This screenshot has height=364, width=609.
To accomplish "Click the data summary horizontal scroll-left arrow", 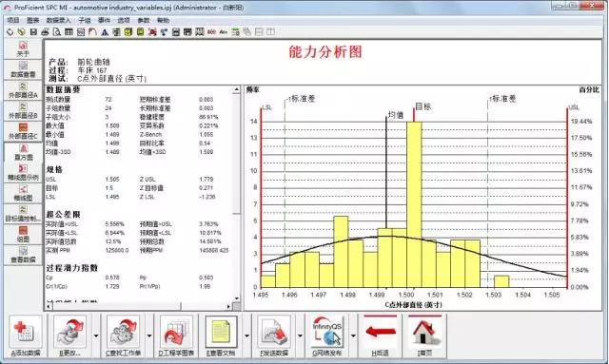I will (49, 306).
